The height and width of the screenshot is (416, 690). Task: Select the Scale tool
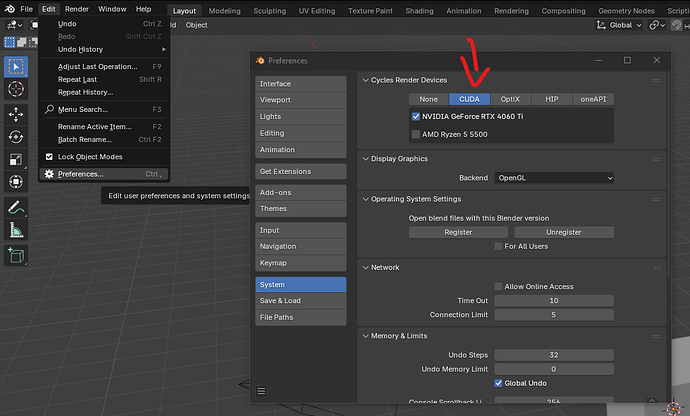16,159
